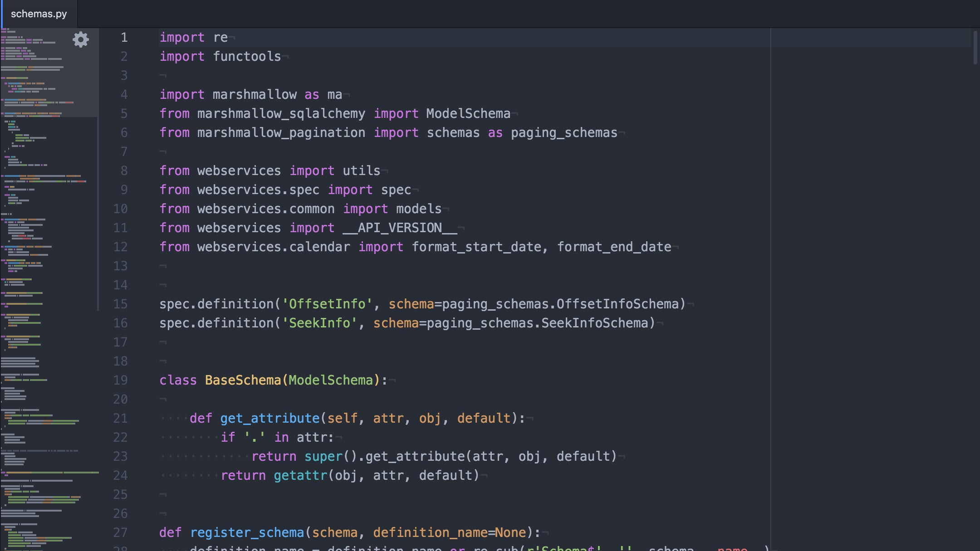Place cursor on the BaseSchema class name

243,380
